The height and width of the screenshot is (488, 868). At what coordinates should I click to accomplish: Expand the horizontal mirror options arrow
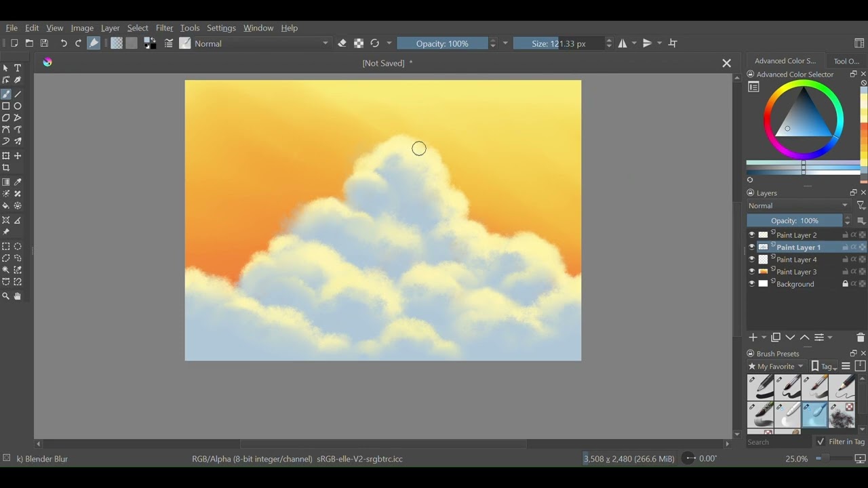[x=635, y=43]
